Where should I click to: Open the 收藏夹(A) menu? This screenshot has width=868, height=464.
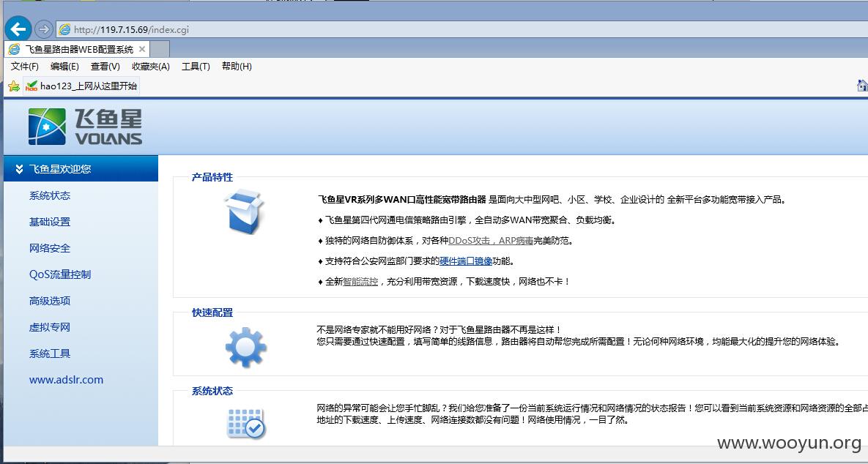click(x=151, y=67)
